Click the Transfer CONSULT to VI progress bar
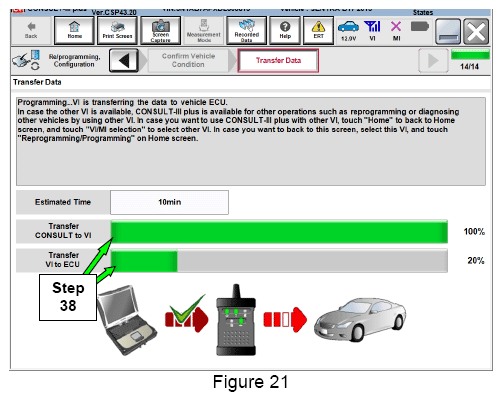This screenshot has height=401, width=502. click(x=279, y=231)
